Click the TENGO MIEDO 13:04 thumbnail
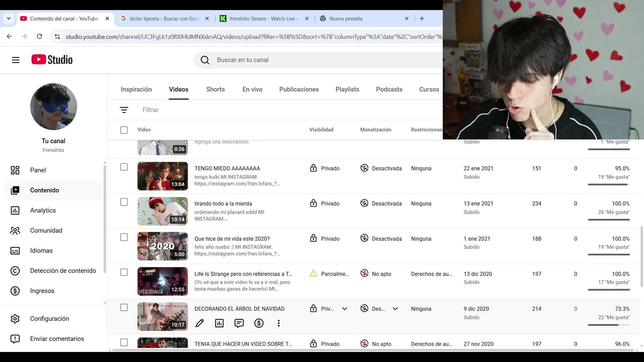 (x=163, y=176)
